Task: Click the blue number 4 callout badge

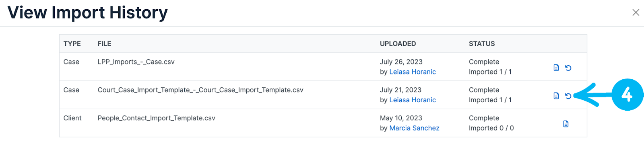Action: (x=627, y=95)
